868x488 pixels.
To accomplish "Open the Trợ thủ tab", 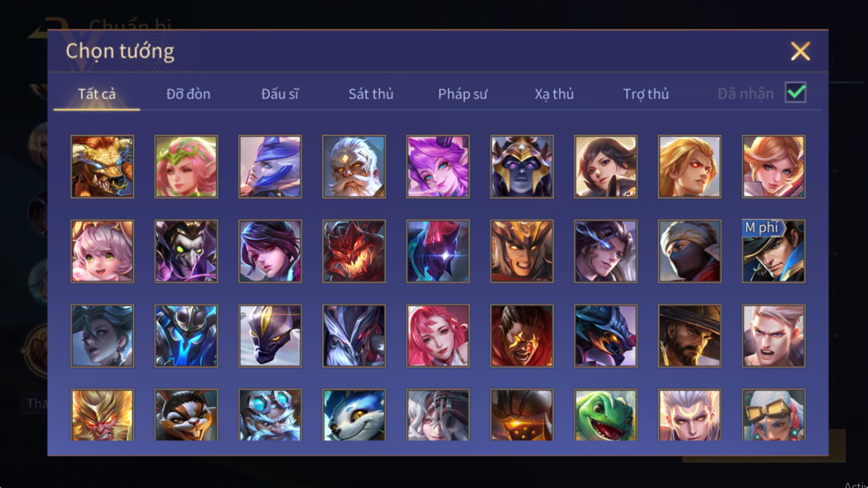I will (646, 94).
